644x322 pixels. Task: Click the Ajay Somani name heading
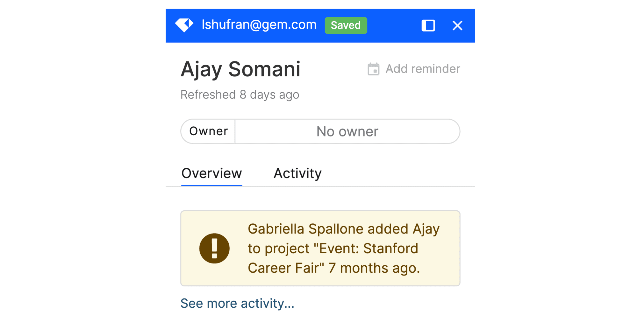pyautogui.click(x=240, y=69)
